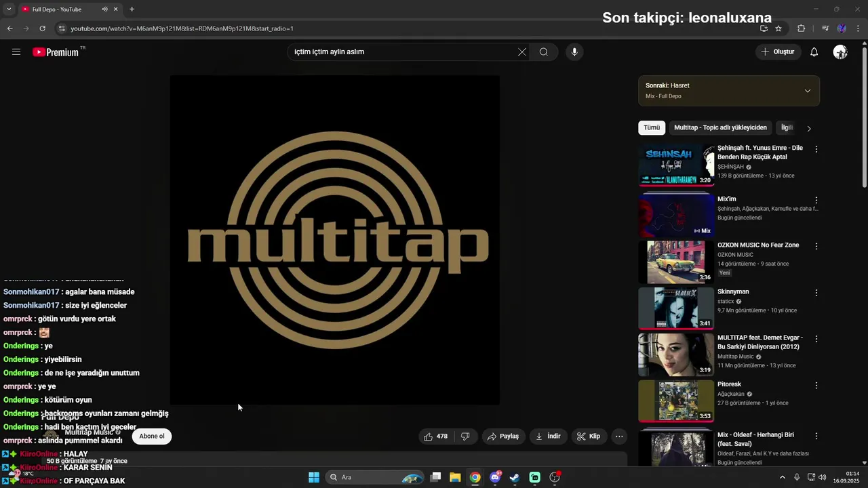This screenshot has width=868, height=488.
Task: Run search with the magnifier button
Action: (544, 52)
